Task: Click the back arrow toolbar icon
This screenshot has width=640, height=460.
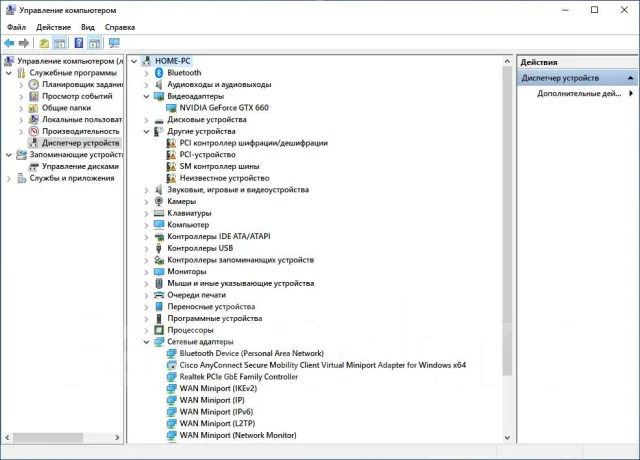Action: point(9,43)
